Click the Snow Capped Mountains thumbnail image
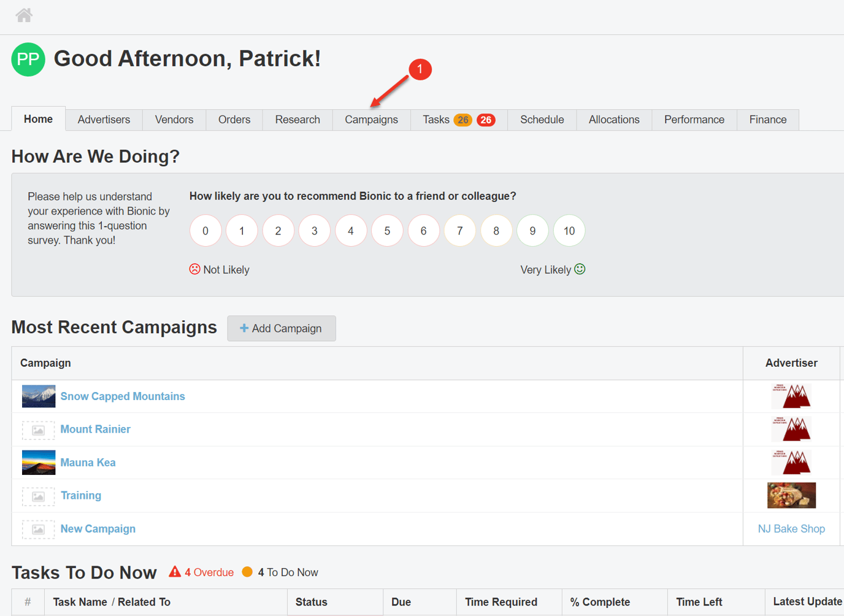The width and height of the screenshot is (844, 616). [38, 396]
